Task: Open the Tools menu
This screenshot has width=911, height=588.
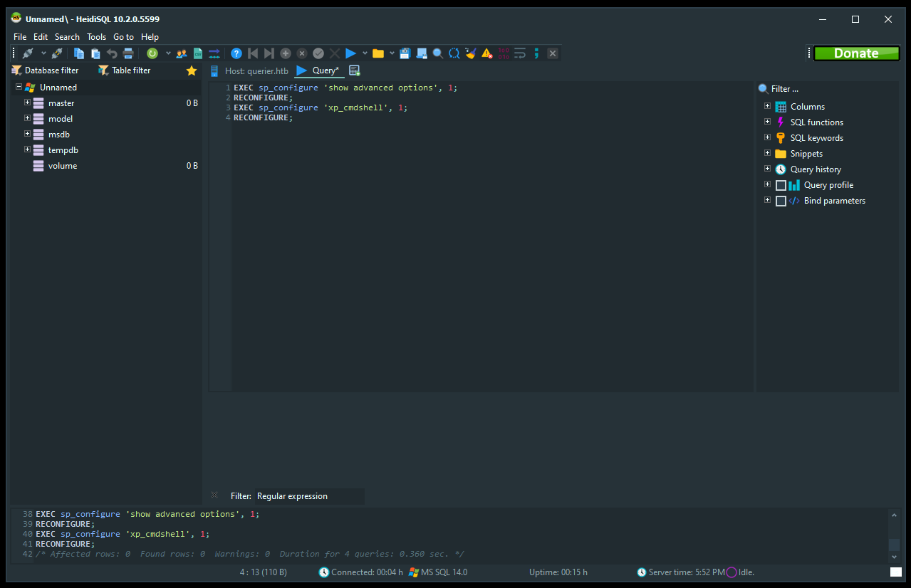Action: (96, 37)
